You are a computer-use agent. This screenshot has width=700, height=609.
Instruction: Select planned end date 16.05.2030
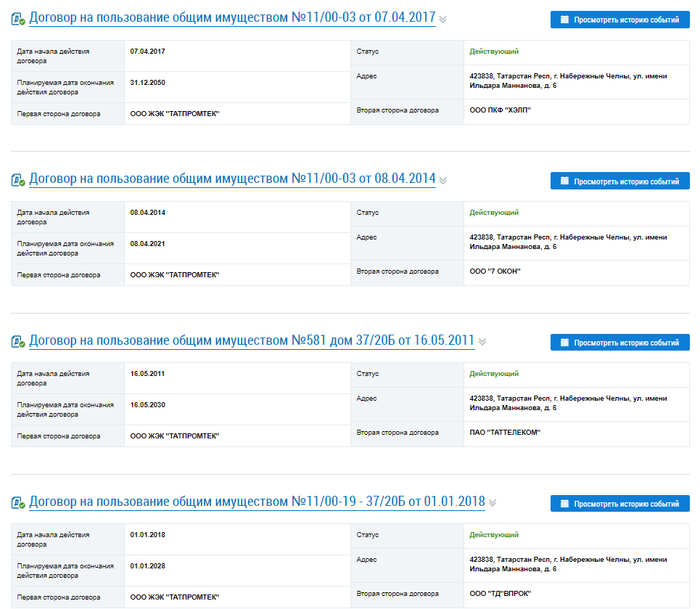tap(148, 405)
